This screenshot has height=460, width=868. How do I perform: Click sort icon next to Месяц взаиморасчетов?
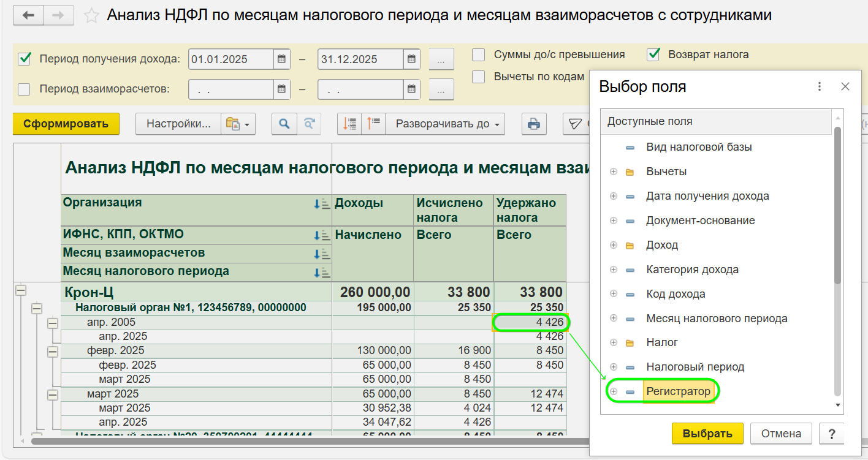point(322,254)
